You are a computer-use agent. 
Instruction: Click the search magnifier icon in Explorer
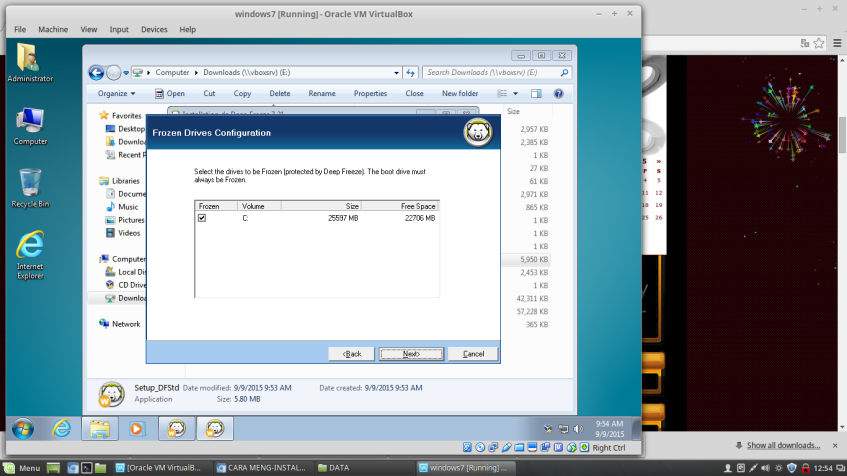(564, 72)
